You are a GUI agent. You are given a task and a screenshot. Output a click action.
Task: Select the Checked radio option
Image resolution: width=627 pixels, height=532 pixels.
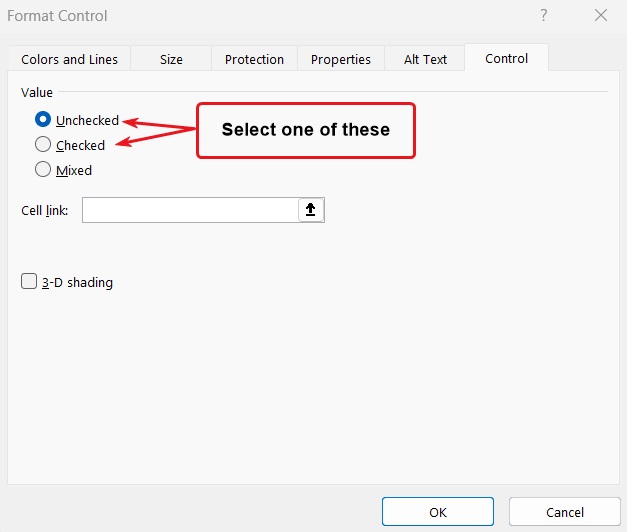click(x=43, y=144)
